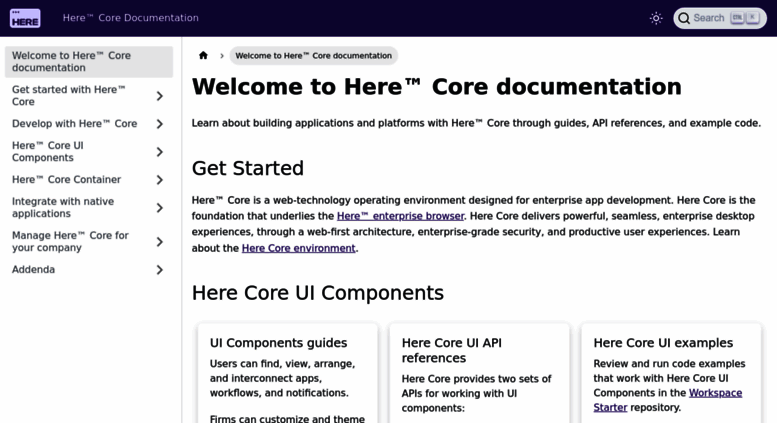Viewport: 777px width, 423px height.
Task: Follow the Here Core environment link
Action: tap(298, 248)
